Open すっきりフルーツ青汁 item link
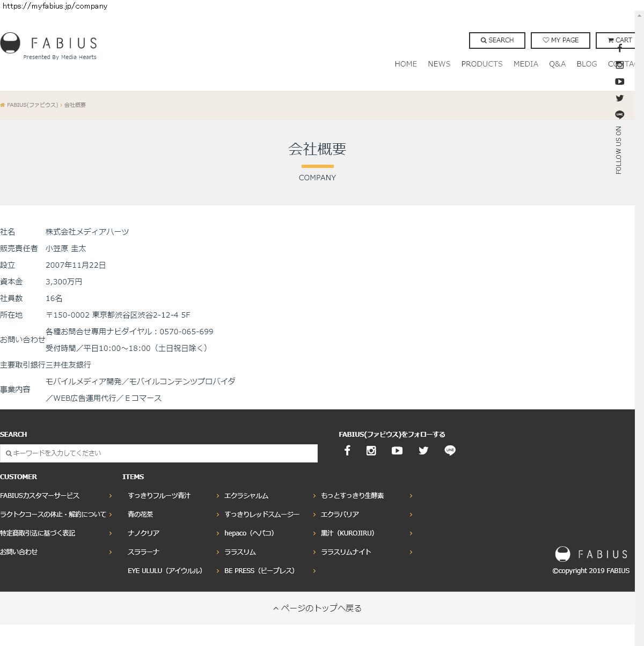The width and height of the screenshot is (644, 646). pos(159,496)
